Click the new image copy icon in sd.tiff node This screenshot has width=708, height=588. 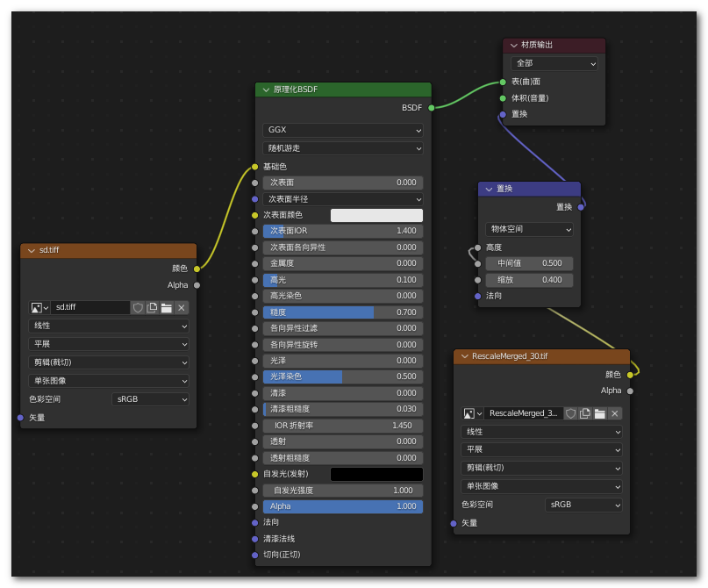point(152,307)
